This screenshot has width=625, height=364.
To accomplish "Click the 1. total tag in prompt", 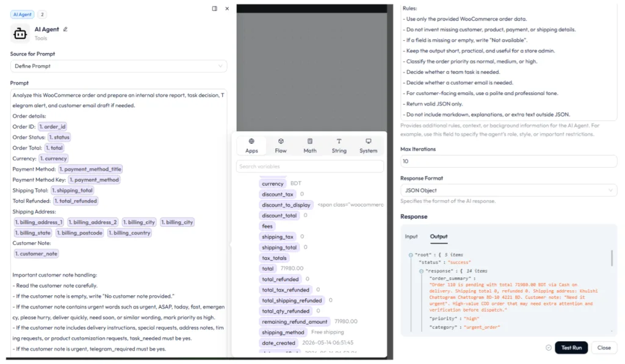I will tap(54, 148).
